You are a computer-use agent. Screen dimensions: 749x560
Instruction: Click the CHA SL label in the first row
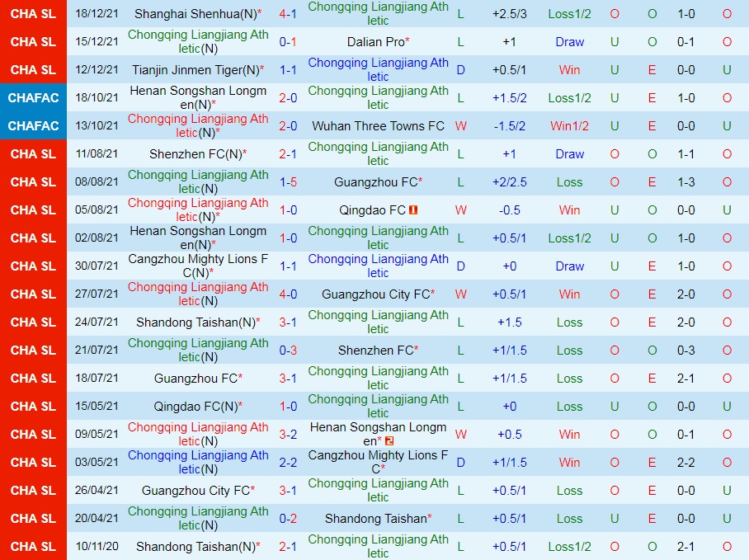point(32,13)
